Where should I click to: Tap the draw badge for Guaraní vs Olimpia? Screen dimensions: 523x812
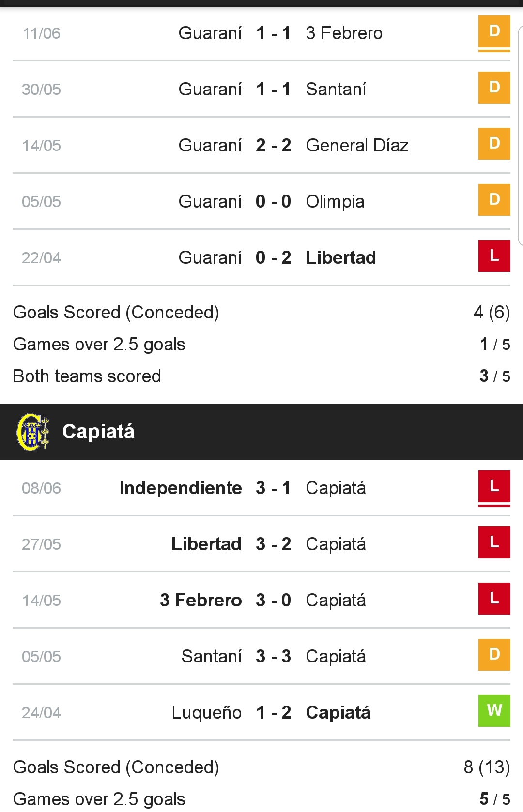(x=494, y=200)
